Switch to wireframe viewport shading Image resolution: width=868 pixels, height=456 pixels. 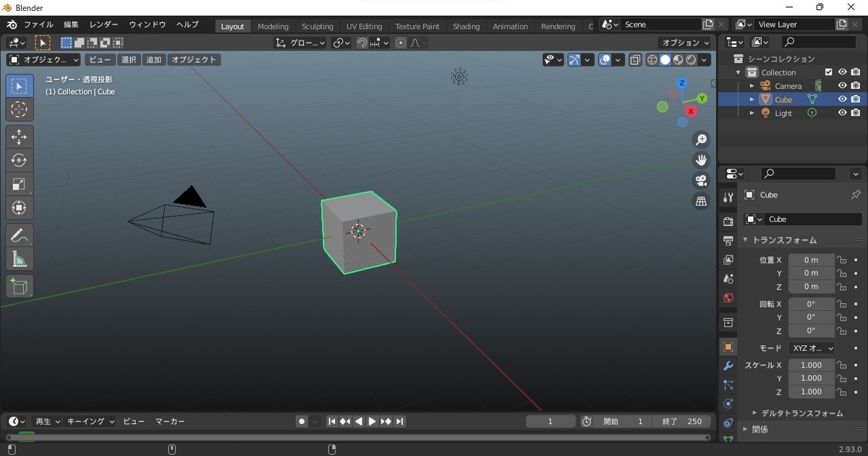(x=652, y=60)
